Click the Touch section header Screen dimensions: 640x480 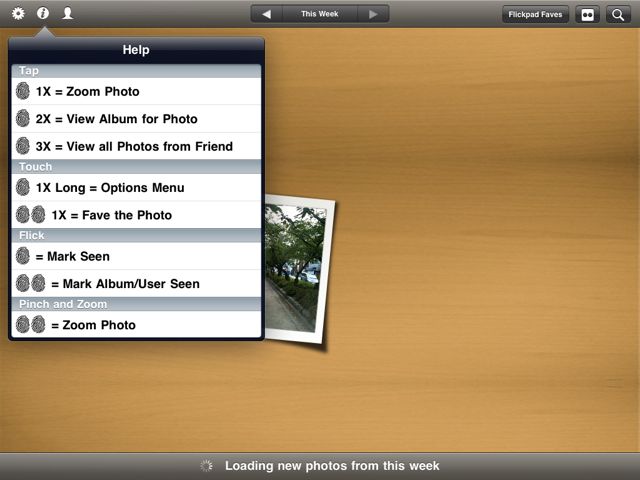click(x=136, y=167)
